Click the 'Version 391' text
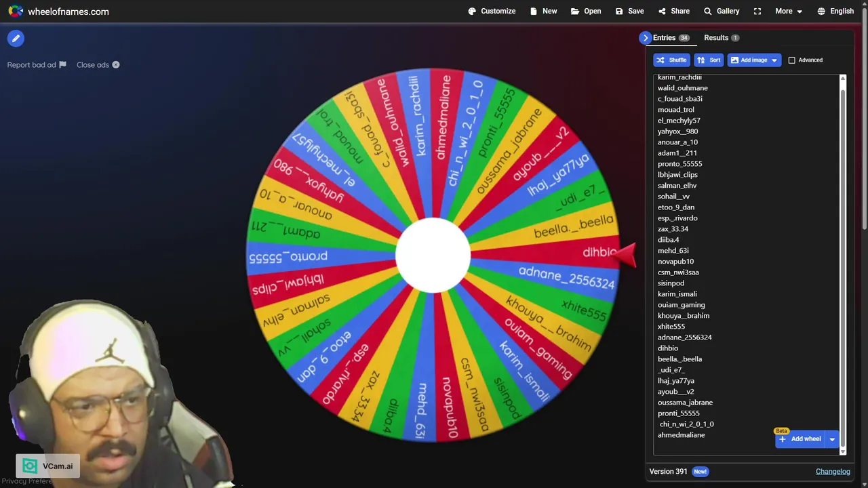868x488 pixels. (x=668, y=472)
